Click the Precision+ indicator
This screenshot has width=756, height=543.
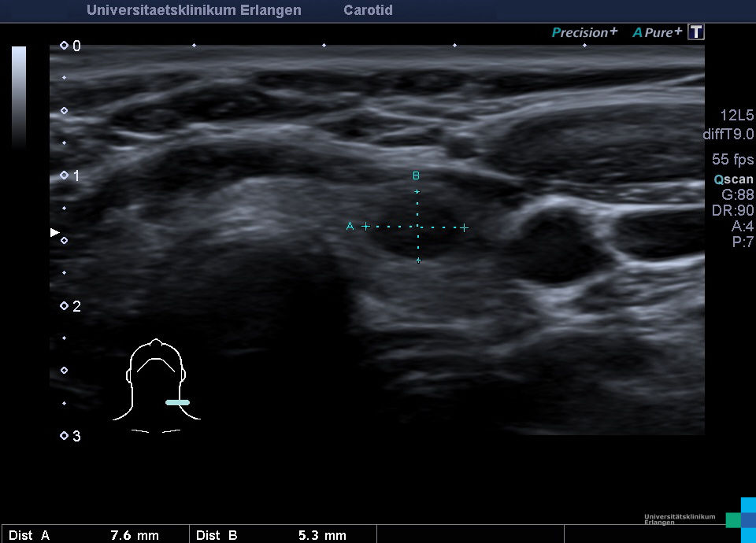tap(584, 32)
